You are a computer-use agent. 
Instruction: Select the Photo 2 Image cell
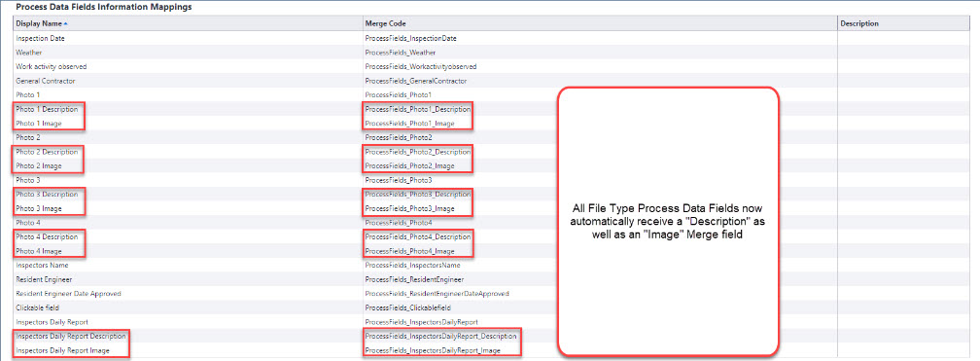coord(39,165)
